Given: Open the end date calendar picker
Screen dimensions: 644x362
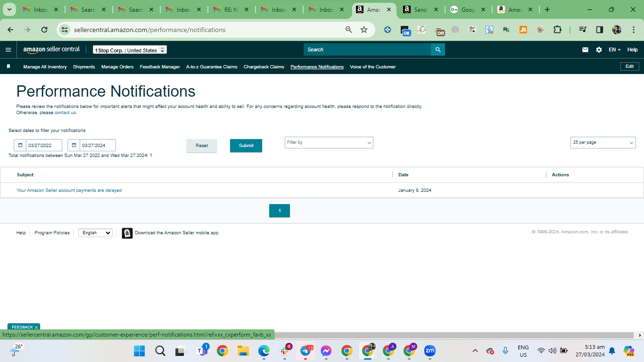Looking at the screenshot, I should pos(74,145).
